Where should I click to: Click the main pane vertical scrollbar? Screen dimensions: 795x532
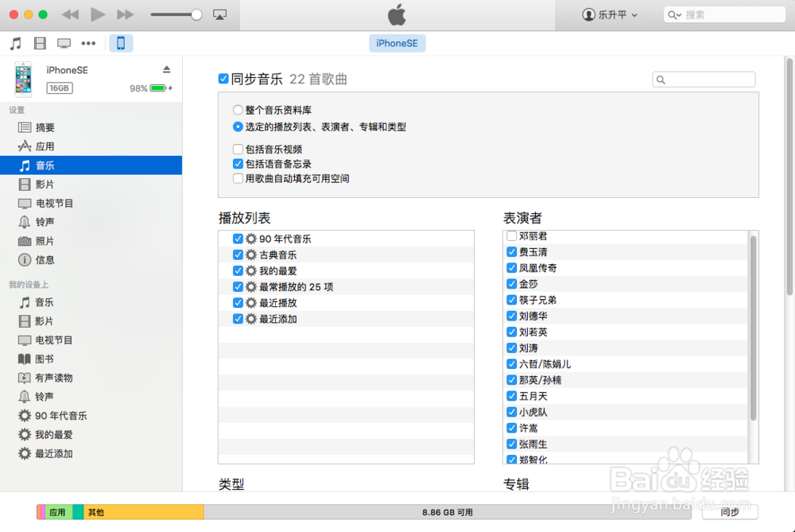pyautogui.click(x=790, y=177)
